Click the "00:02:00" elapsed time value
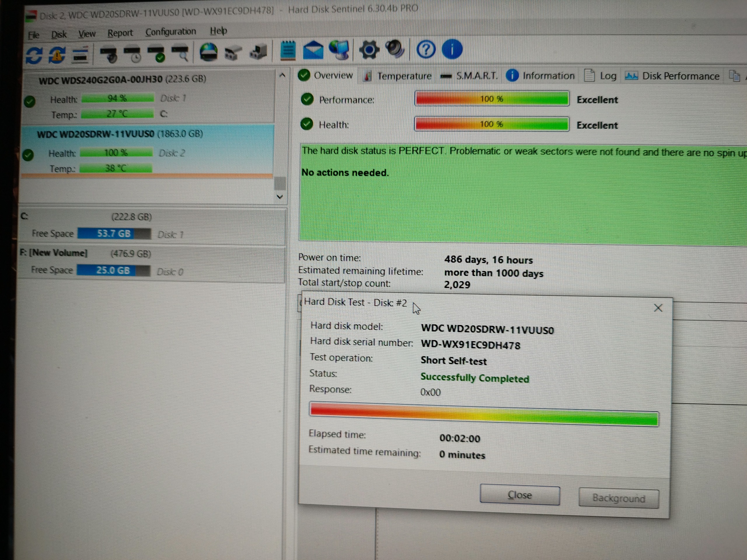This screenshot has height=560, width=747. pos(460,438)
